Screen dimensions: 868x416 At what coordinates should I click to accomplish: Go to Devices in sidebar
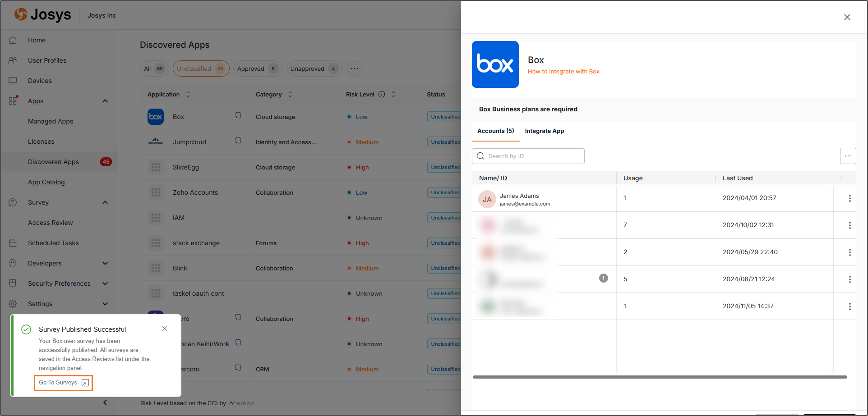[40, 81]
